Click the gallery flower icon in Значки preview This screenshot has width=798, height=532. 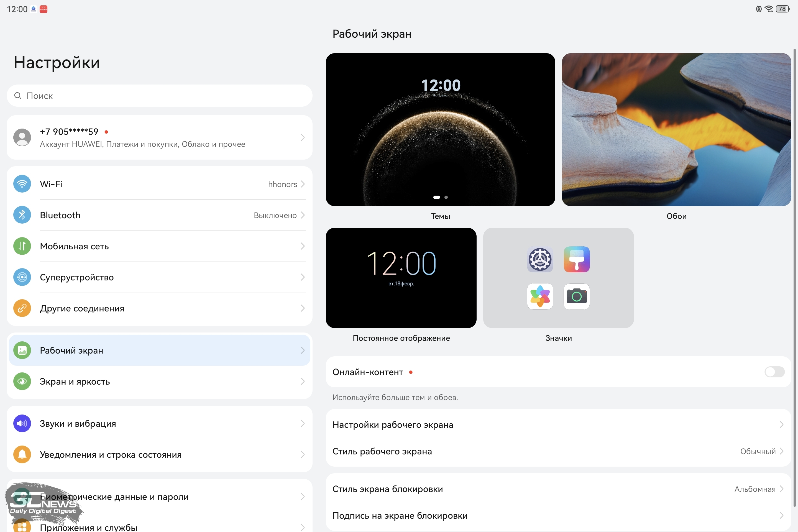click(540, 296)
